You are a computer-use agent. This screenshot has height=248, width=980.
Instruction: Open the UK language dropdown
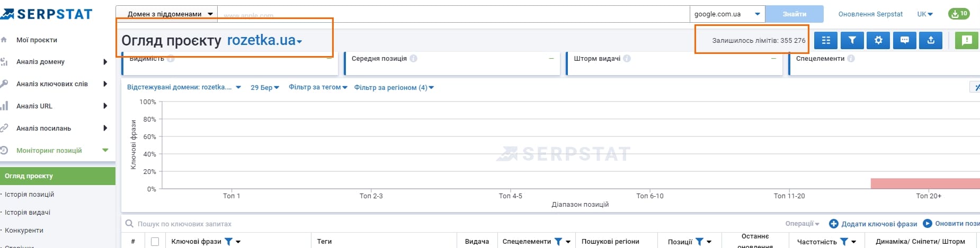click(x=925, y=14)
